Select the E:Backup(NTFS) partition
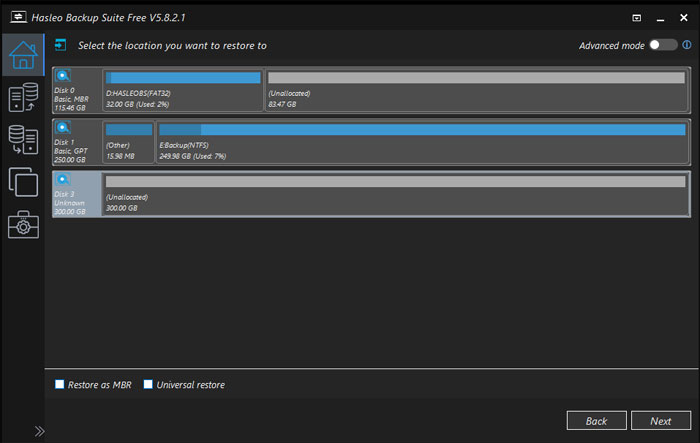Screen dimensions: 700x443 422,142
